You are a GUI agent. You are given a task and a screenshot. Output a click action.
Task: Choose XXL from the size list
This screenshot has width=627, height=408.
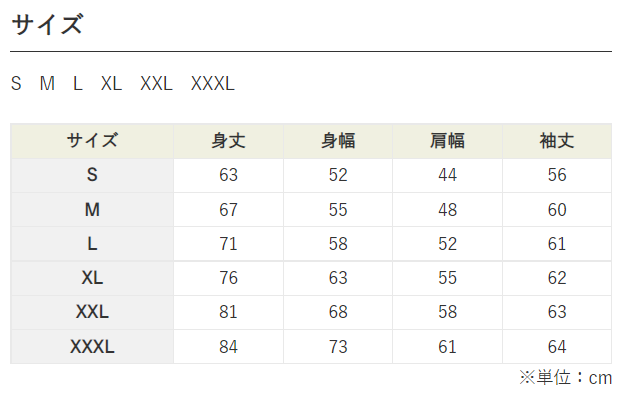[x=156, y=84]
